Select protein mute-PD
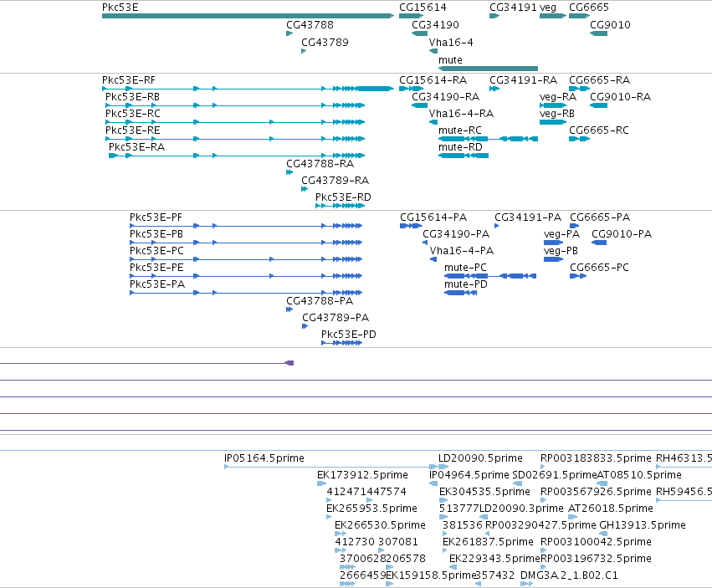 click(x=466, y=284)
